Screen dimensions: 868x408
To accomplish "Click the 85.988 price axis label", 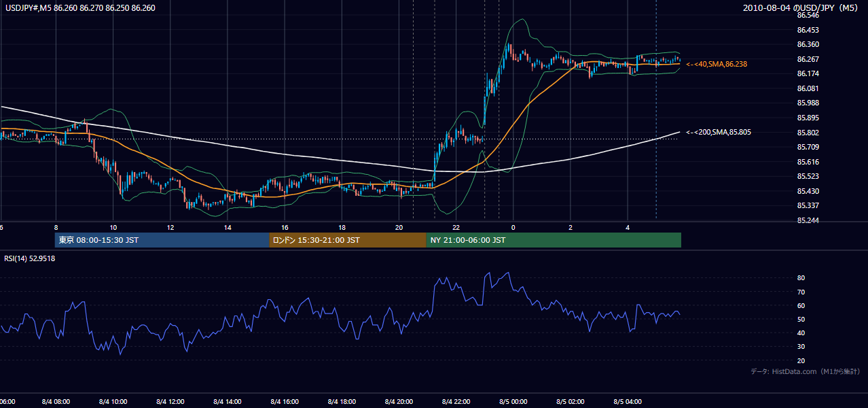I will coord(808,103).
